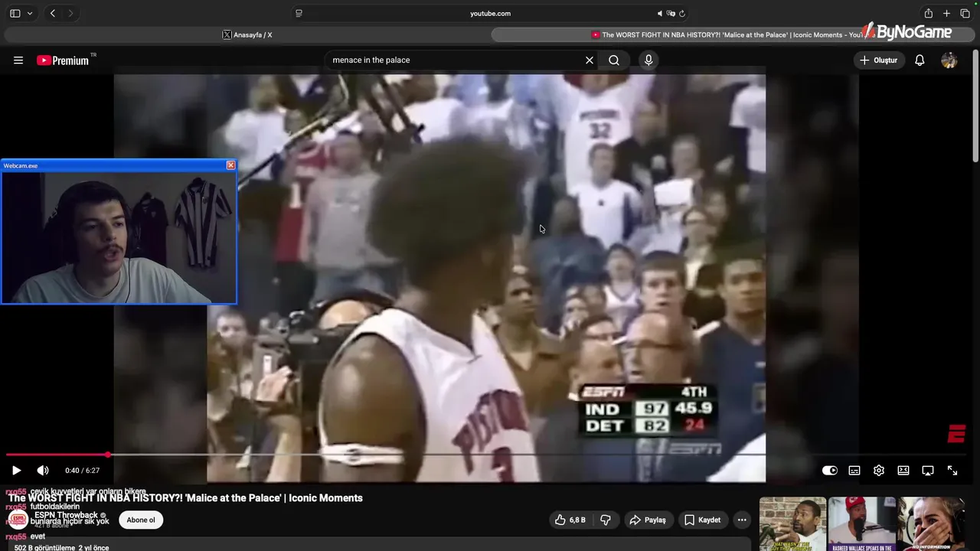Viewport: 980px width, 551px height.
Task: Like the video with 6,8 B likes
Action: (570, 520)
